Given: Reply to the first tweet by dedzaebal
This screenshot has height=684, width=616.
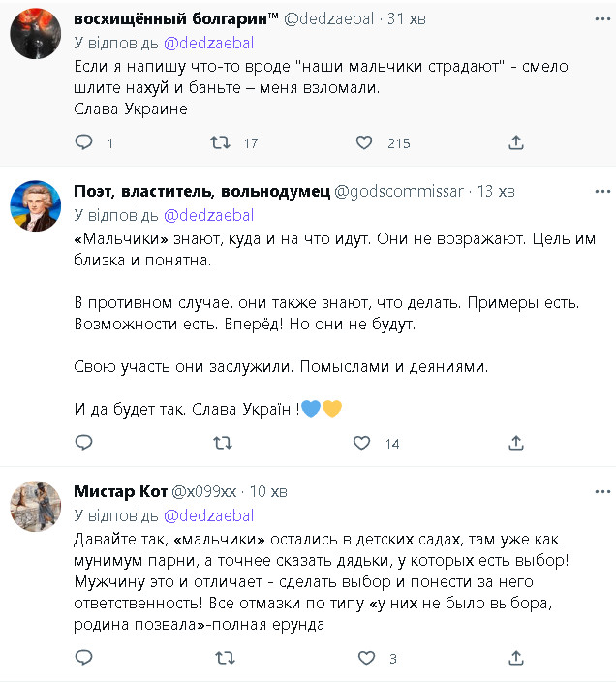Looking at the screenshot, I should pos(84,142).
